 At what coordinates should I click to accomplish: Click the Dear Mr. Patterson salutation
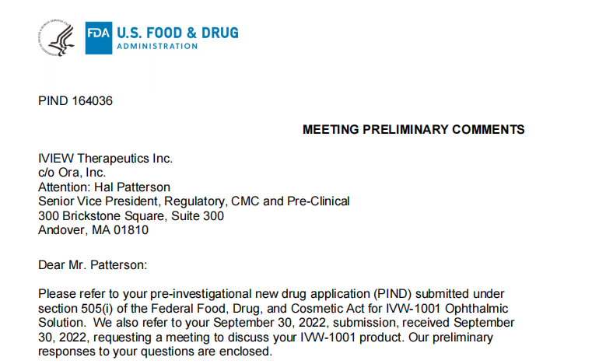click(93, 264)
